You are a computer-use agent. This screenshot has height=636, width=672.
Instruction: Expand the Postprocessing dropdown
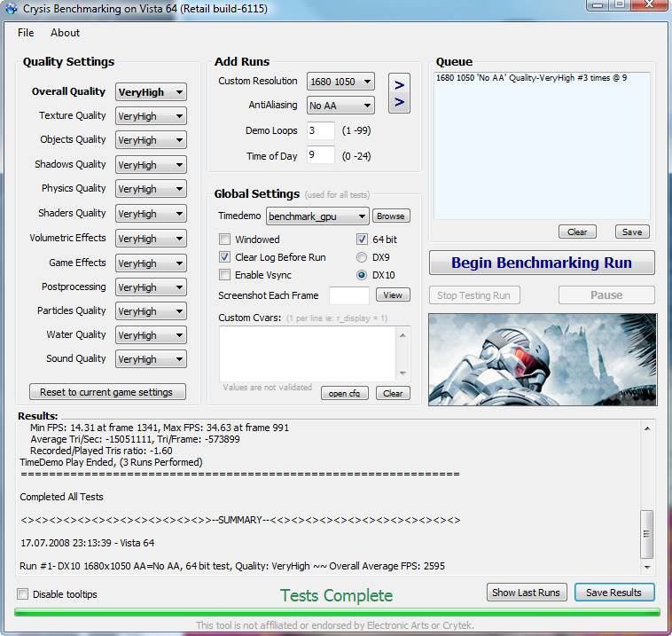(x=151, y=287)
